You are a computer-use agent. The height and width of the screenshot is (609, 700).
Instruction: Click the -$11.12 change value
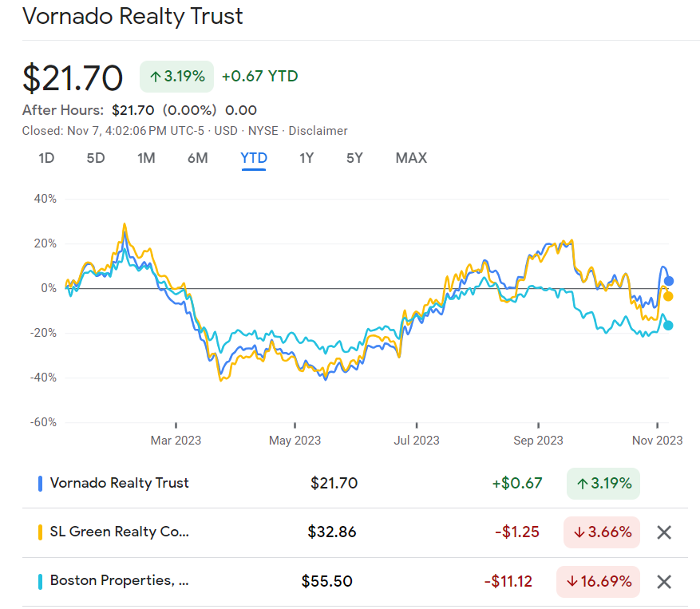[508, 581]
